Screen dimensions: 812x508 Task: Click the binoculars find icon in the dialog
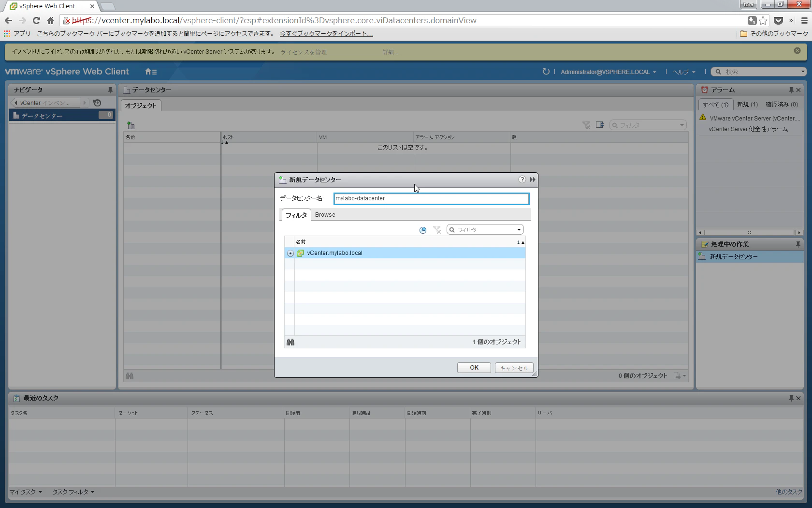(290, 342)
